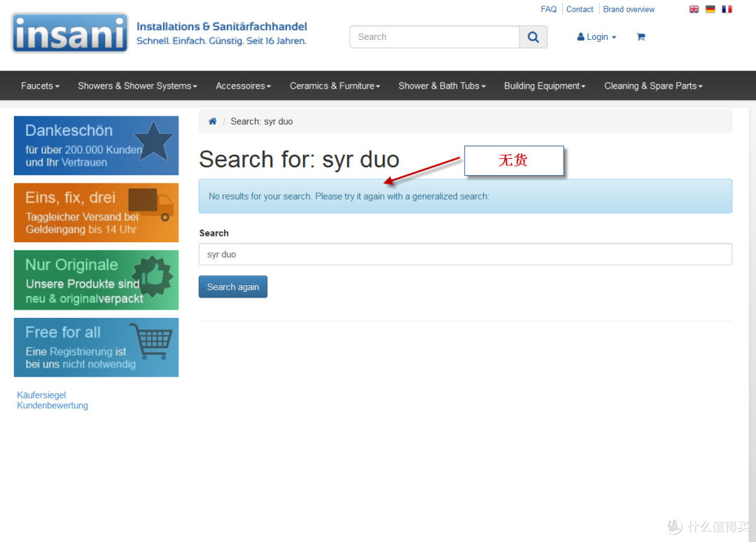The width and height of the screenshot is (756, 542).
Task: Expand Shower & Bath Tubs menu
Action: (442, 86)
